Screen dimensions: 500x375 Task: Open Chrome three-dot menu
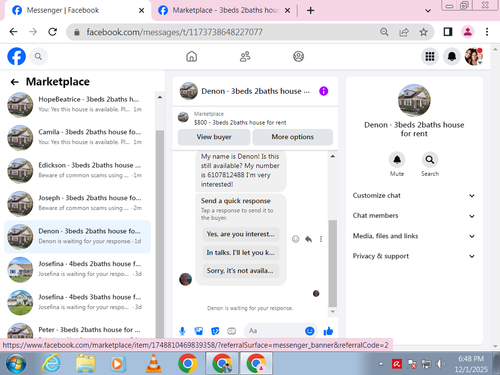tap(487, 32)
